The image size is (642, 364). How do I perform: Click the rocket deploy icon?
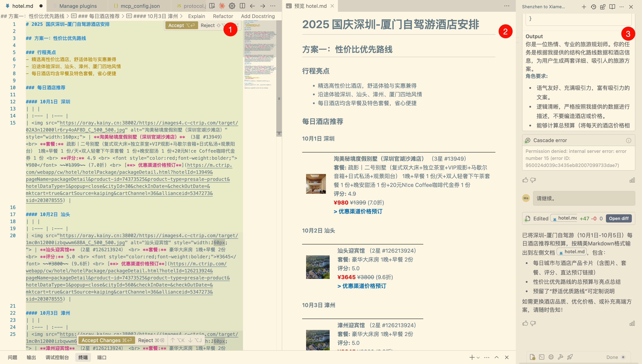570,357
